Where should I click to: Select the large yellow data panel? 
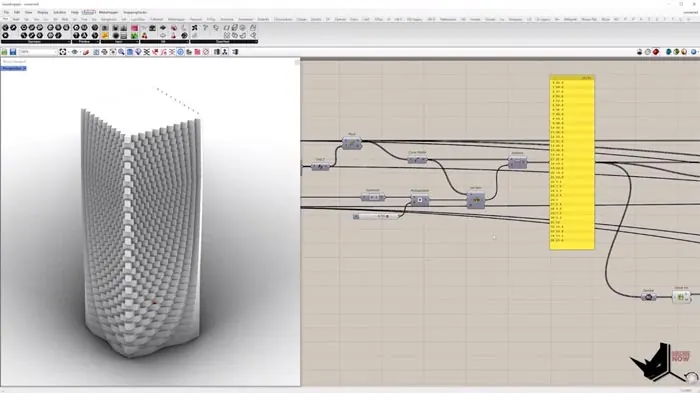[x=572, y=163]
